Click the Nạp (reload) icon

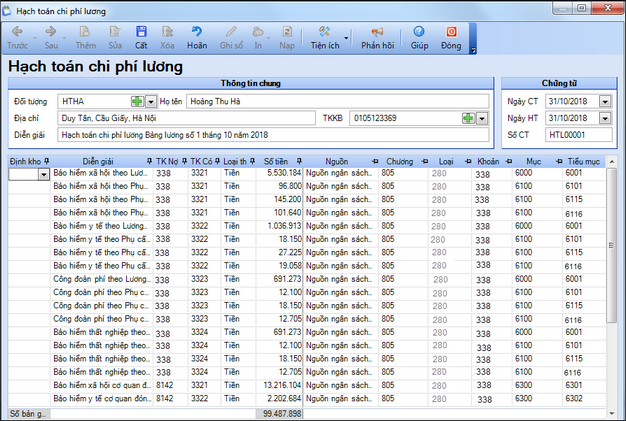287,38
